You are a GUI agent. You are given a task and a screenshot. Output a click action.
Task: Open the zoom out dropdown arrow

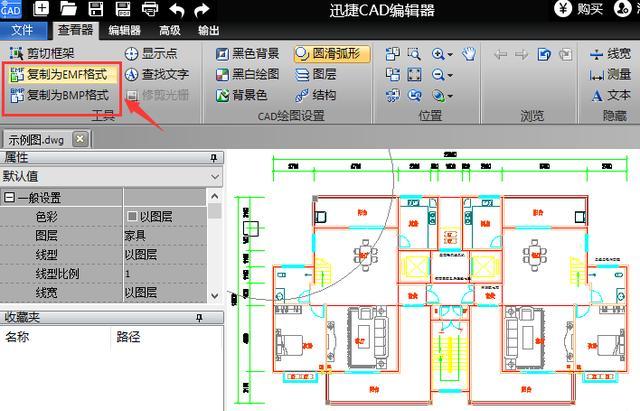(450, 75)
